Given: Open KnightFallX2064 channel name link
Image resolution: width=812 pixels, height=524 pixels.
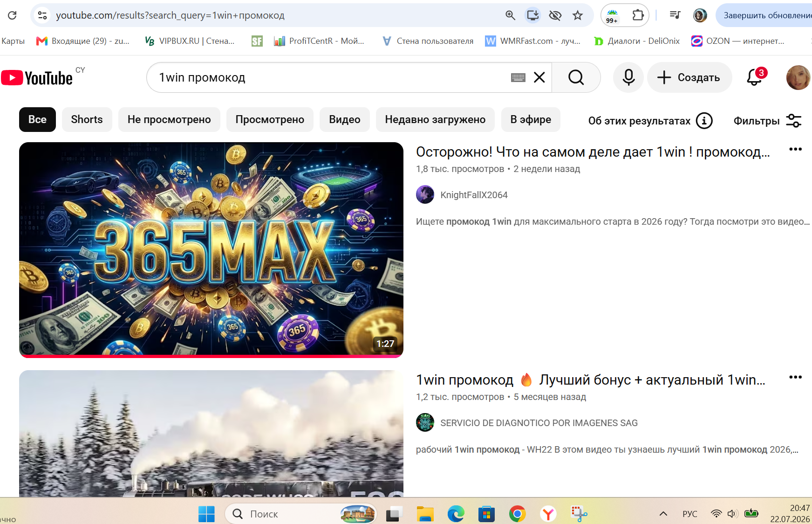Looking at the screenshot, I should coord(474,195).
